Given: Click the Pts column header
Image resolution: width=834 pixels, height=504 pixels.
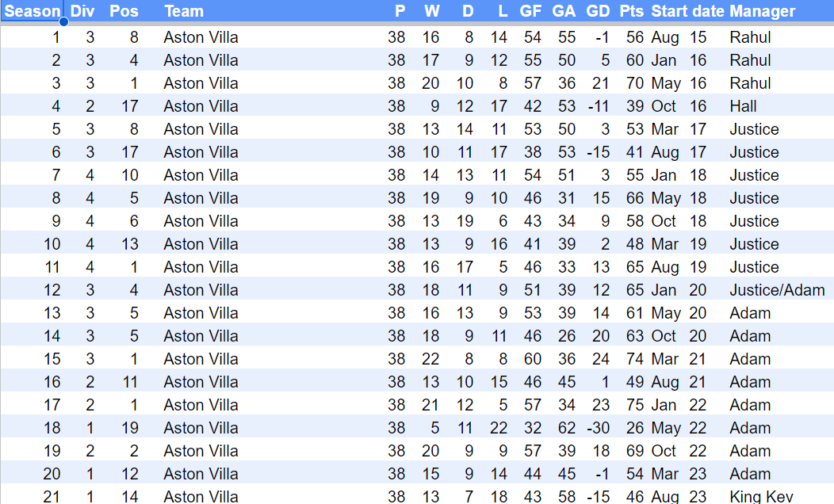Looking at the screenshot, I should click(x=632, y=11).
